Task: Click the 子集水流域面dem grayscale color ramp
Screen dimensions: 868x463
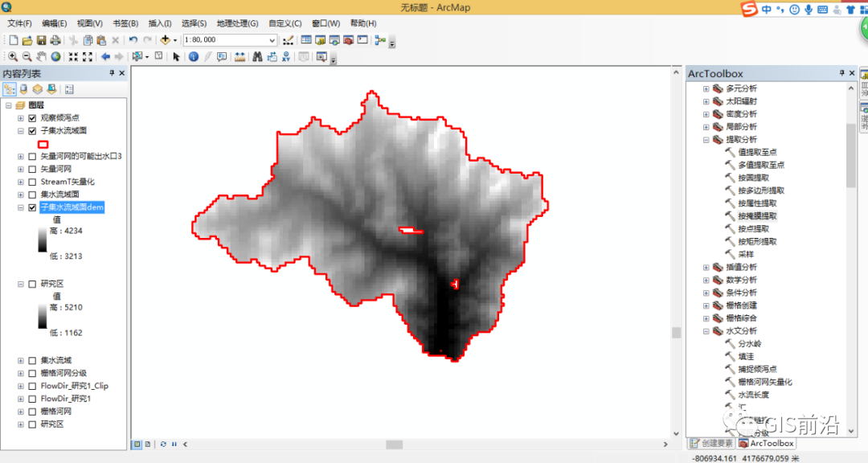Action: point(42,240)
